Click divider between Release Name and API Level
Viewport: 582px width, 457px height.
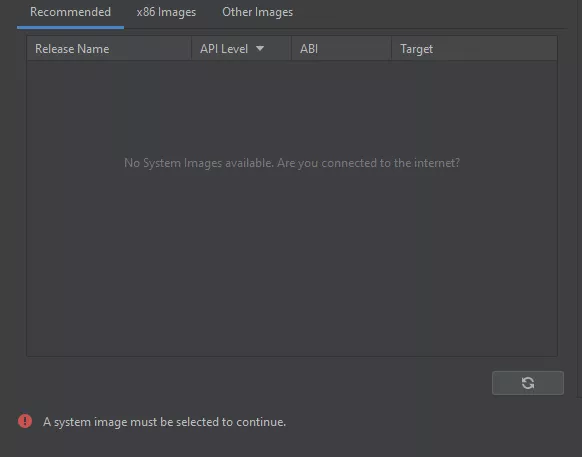tap(192, 48)
